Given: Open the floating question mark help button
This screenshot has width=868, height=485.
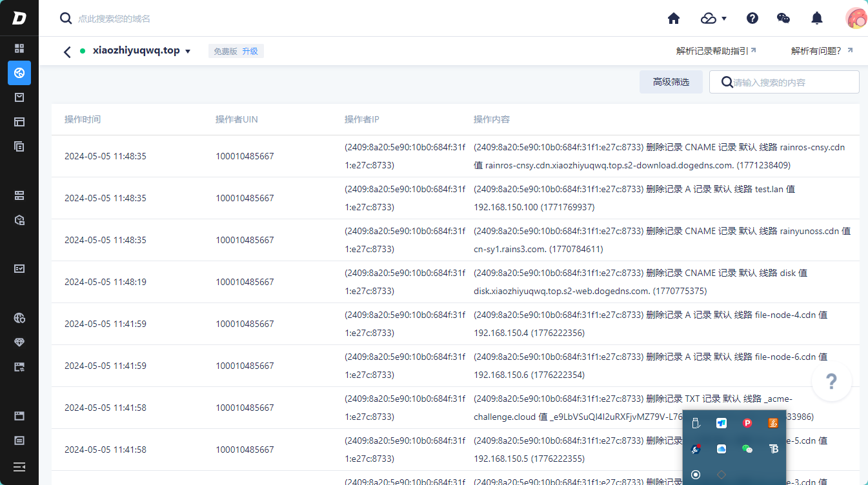Looking at the screenshot, I should point(832,381).
